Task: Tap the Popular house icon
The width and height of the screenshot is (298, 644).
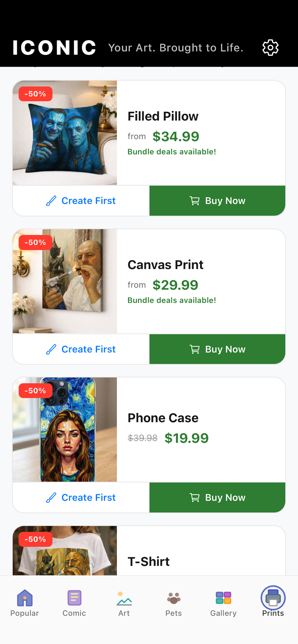Action: click(25, 598)
